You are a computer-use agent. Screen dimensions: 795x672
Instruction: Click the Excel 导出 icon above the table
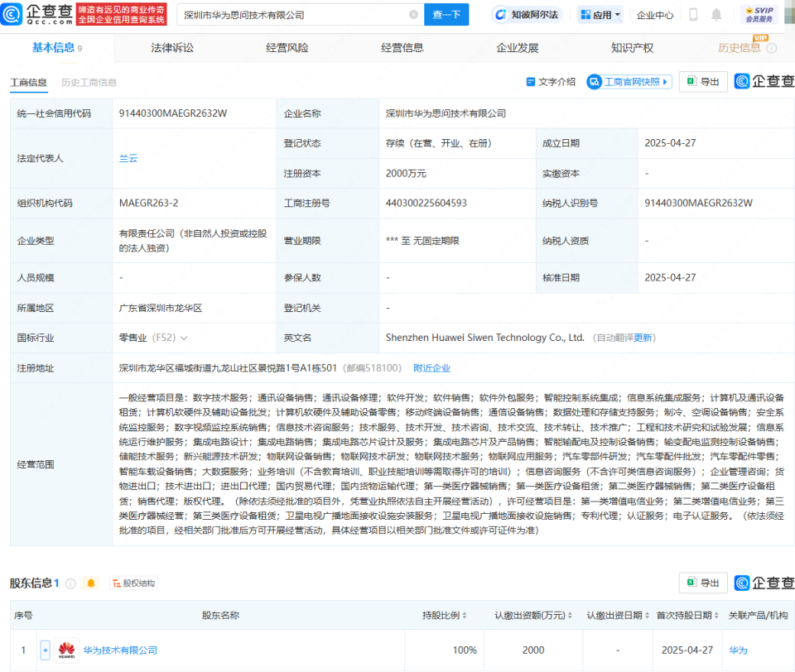696,81
